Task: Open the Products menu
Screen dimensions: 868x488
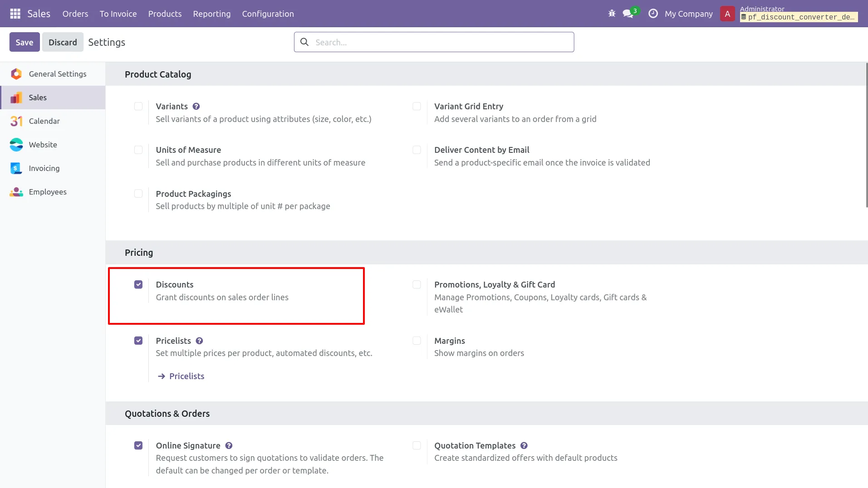Action: coord(165,14)
